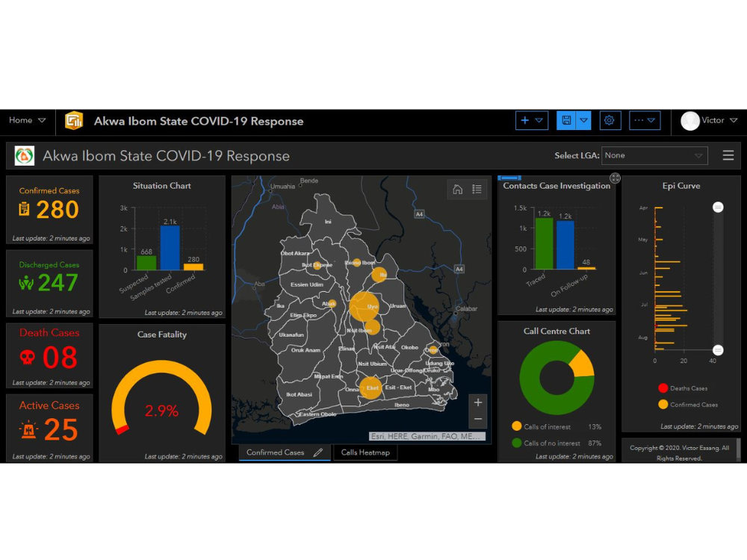Open the more options ellipsis menu
747x560 pixels.
click(x=645, y=120)
